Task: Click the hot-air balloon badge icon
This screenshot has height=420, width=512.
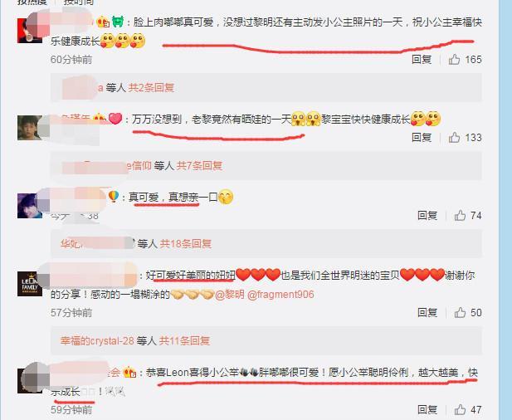Action: [114, 196]
